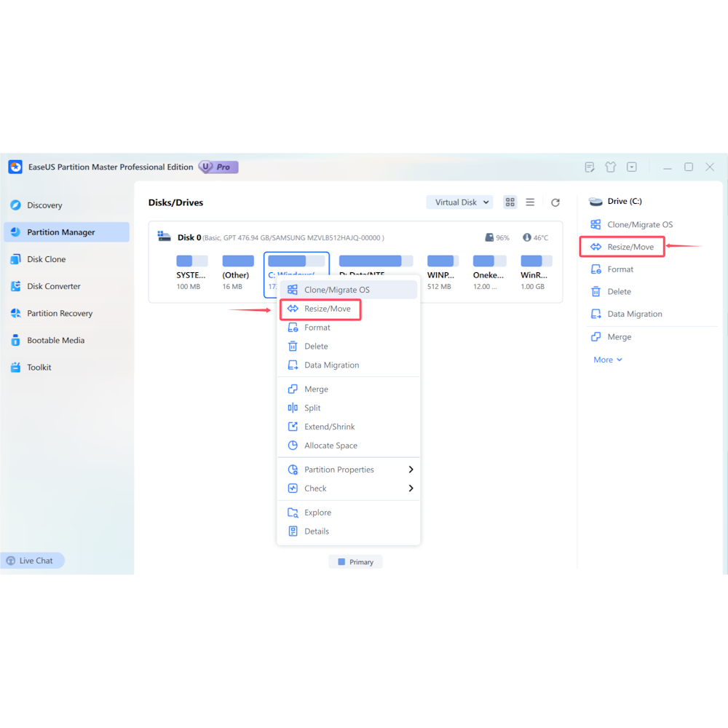The image size is (728, 728).
Task: Click the minimize-to-tray arrow icon
Action: click(x=632, y=167)
